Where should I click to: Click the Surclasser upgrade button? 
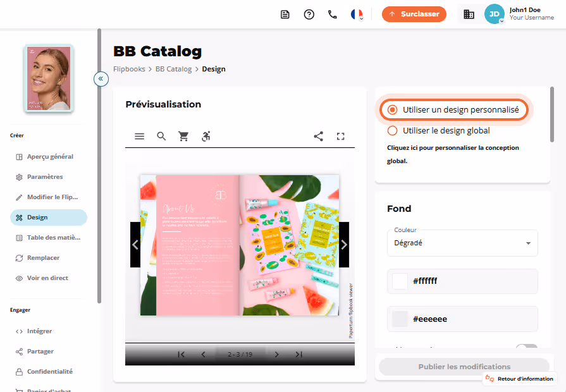pyautogui.click(x=414, y=14)
